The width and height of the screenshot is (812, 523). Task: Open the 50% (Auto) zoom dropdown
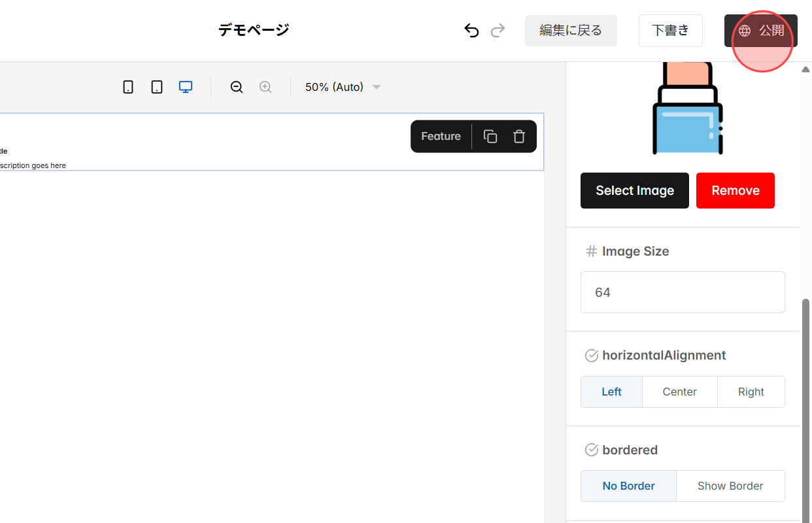342,86
